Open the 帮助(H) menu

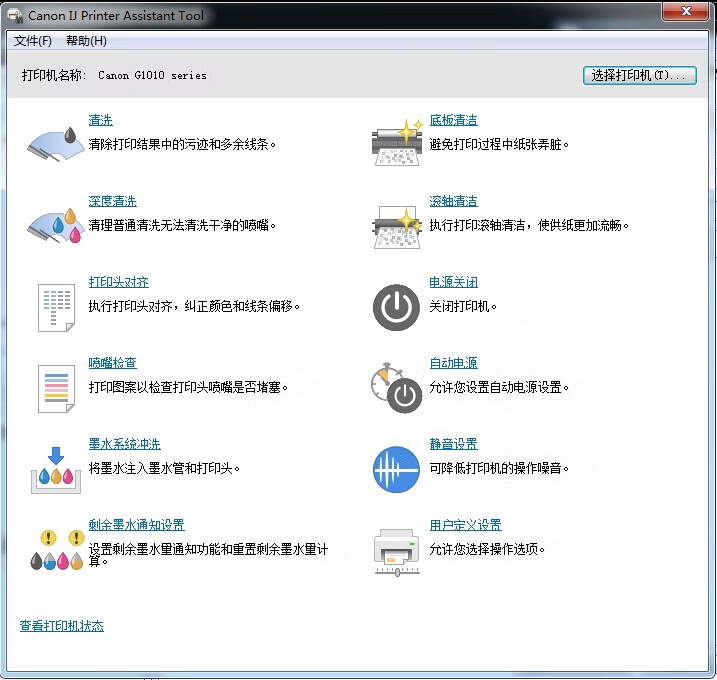point(86,41)
